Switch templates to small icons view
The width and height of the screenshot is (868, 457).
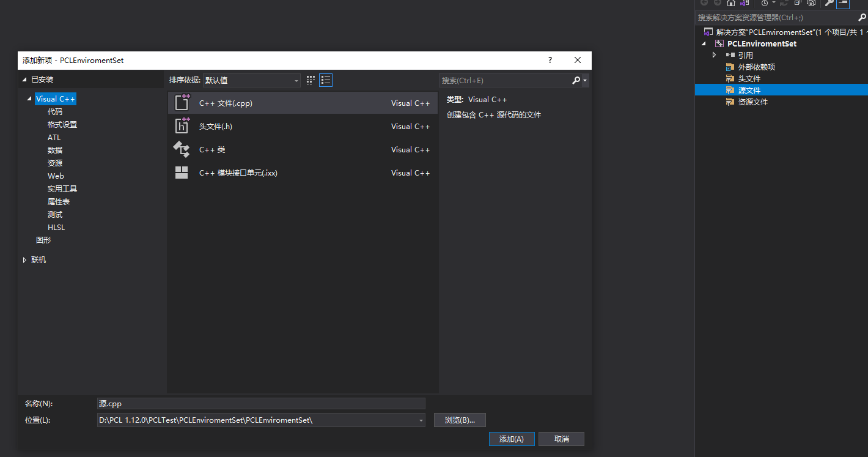pyautogui.click(x=310, y=80)
